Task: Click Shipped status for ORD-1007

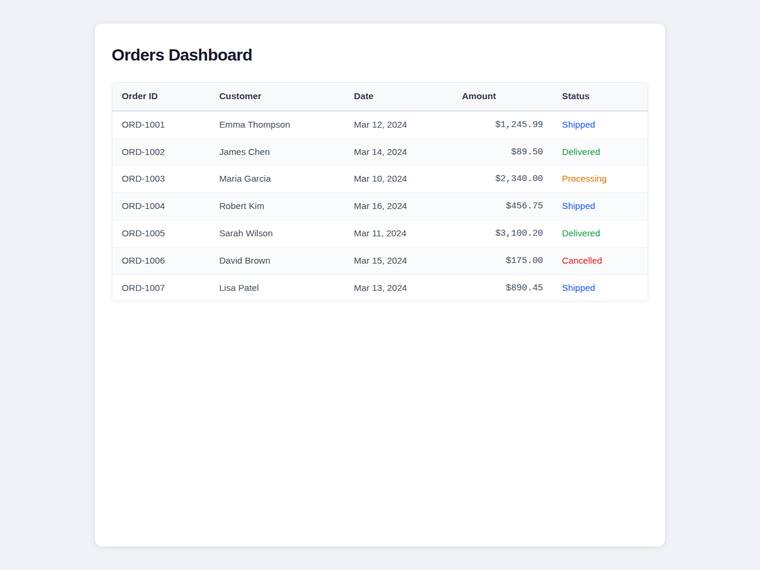Action: 578,288
